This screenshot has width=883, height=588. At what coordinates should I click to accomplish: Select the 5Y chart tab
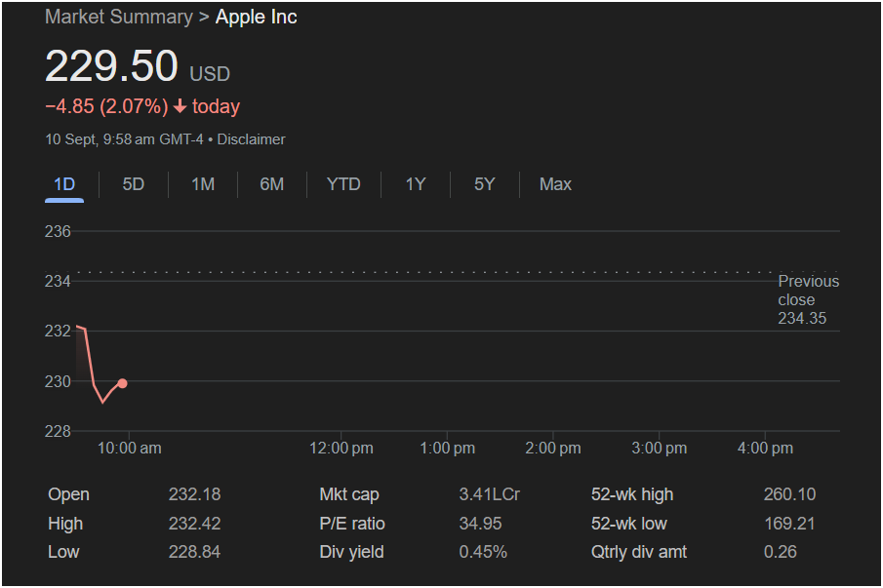(484, 184)
